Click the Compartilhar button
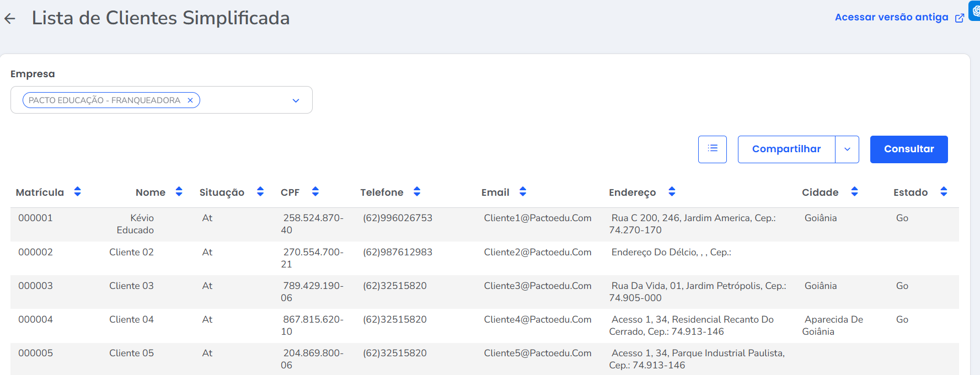The width and height of the screenshot is (980, 375). pyautogui.click(x=786, y=149)
